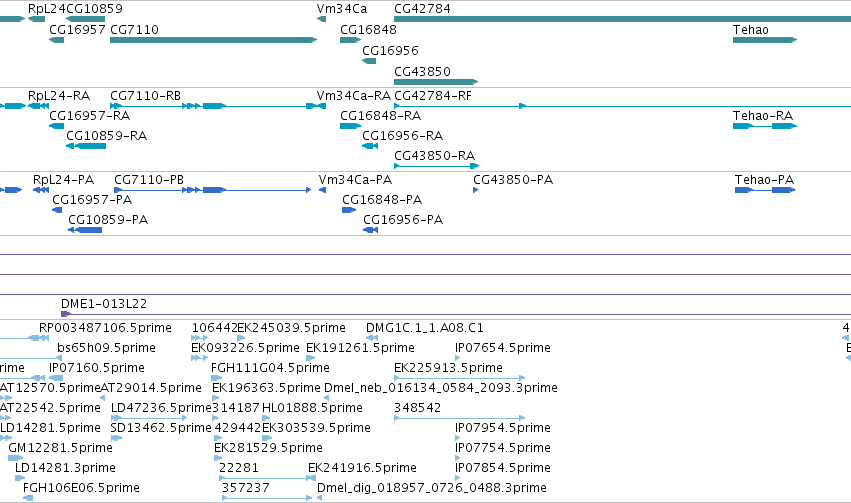The height and width of the screenshot is (503, 851).
Task: Click the HL01888.5prime label
Action: coord(312,408)
